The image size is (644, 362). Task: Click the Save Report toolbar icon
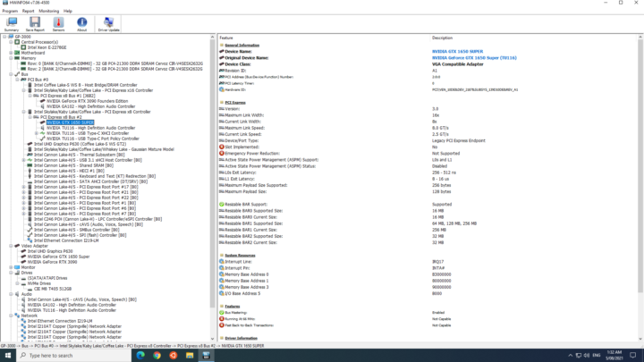coord(35,24)
